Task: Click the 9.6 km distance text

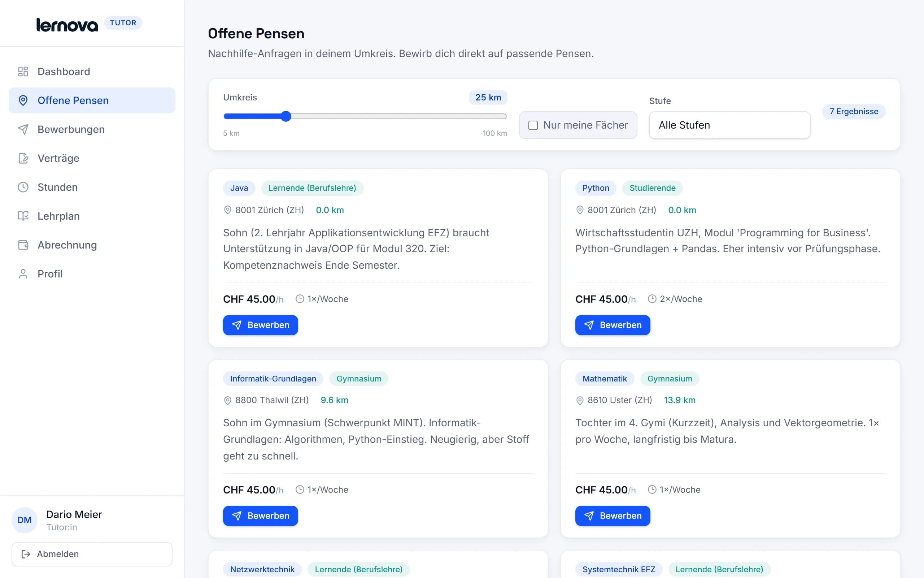Action: click(x=335, y=400)
